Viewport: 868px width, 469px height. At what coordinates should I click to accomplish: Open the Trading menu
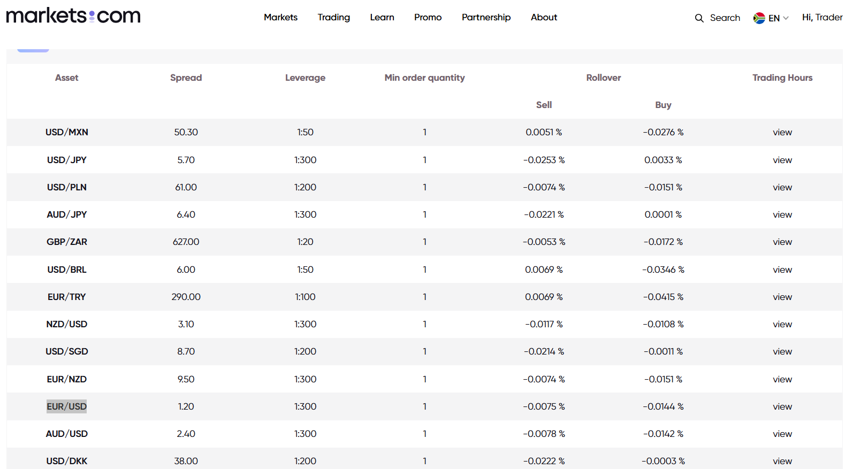333,17
